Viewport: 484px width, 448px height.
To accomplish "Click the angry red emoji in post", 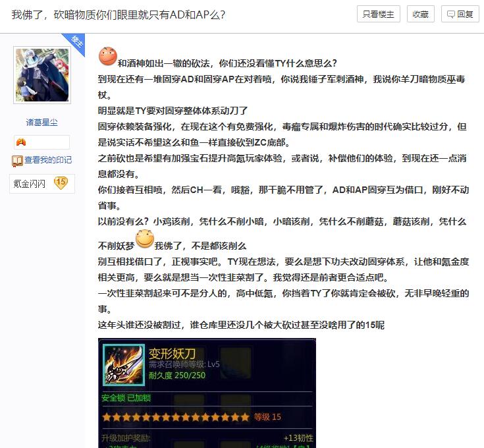I will 107,56.
